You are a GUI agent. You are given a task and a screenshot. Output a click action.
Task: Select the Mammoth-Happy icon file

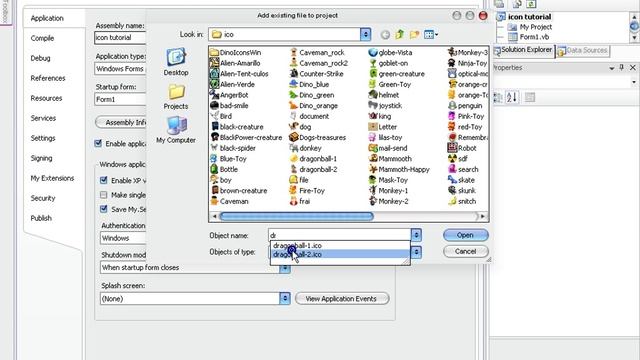[399, 169]
